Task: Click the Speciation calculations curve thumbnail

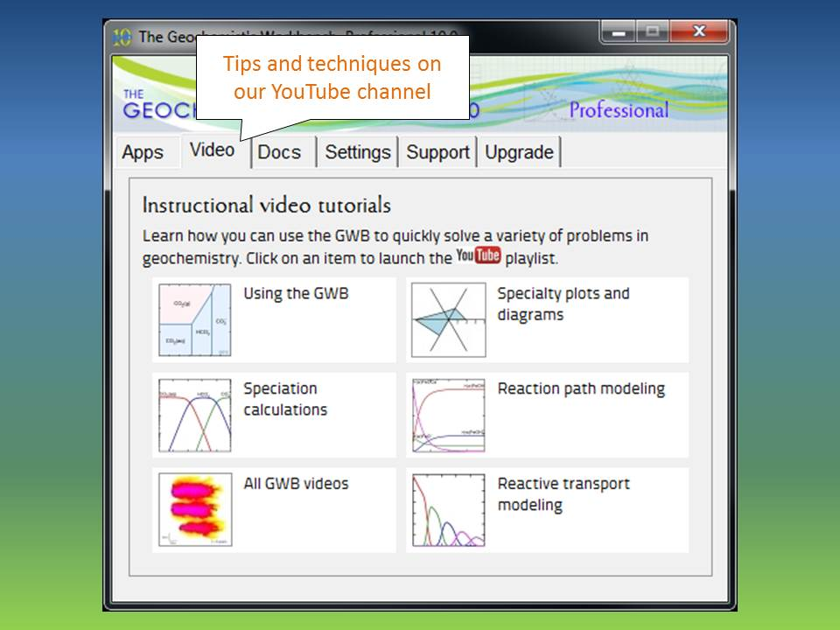Action: (x=195, y=415)
